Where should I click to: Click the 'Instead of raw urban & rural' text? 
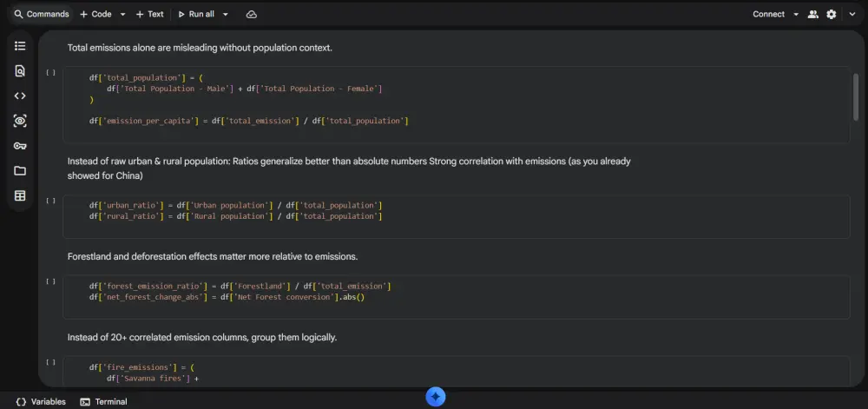(x=349, y=168)
